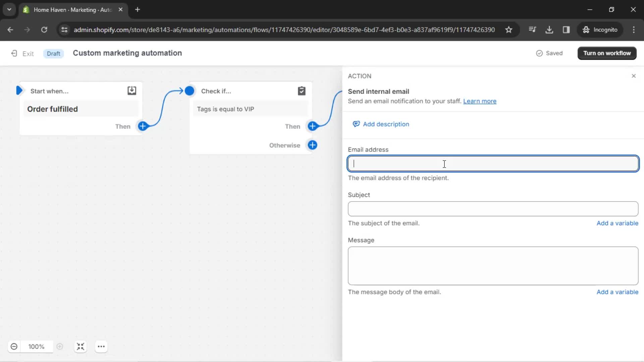The height and width of the screenshot is (362, 644).
Task: Open the Add a variable dropdown for Subject
Action: click(x=618, y=223)
